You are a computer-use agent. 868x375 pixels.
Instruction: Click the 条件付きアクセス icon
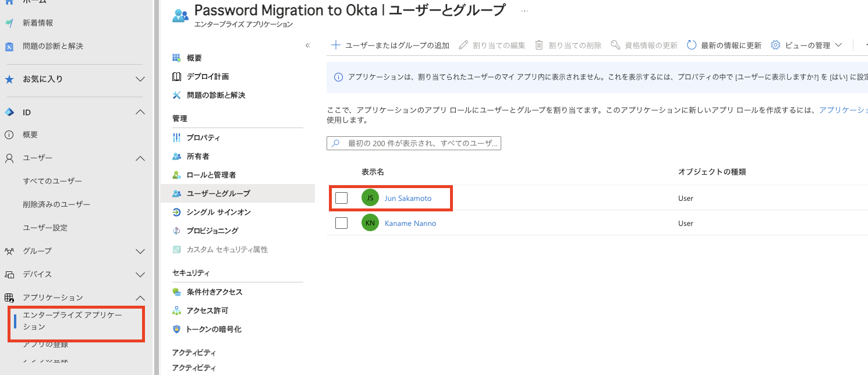(x=177, y=292)
